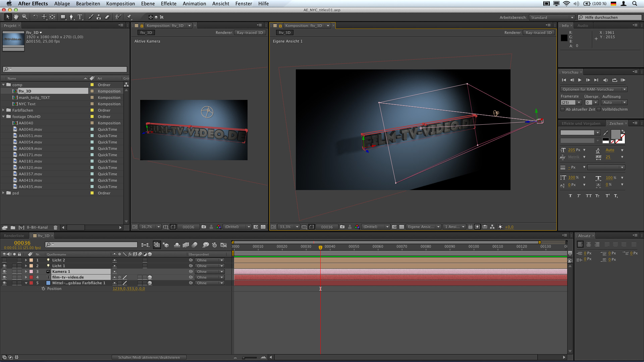The image size is (644, 362).
Task: Open the Arbeitsbereich Standard dropdown
Action: (552, 17)
